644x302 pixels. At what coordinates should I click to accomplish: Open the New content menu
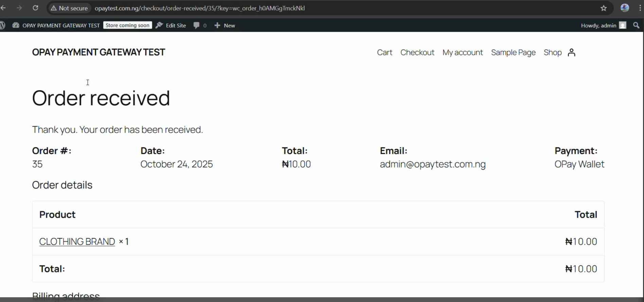225,25
